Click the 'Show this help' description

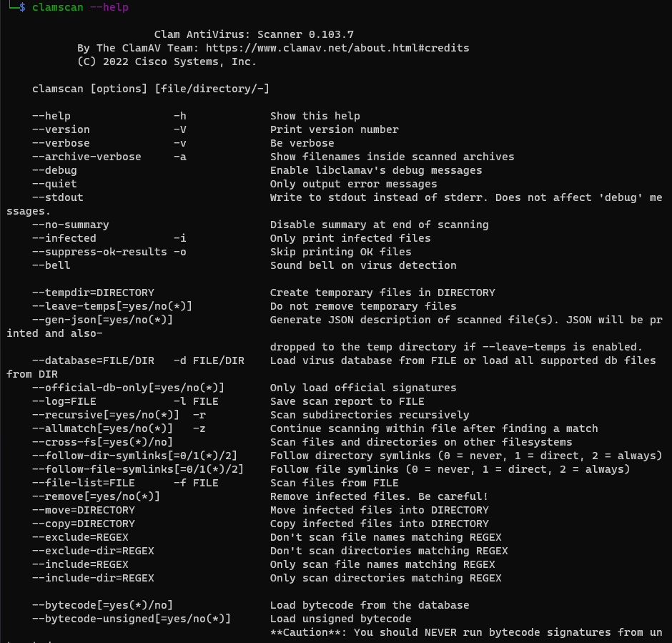point(315,116)
